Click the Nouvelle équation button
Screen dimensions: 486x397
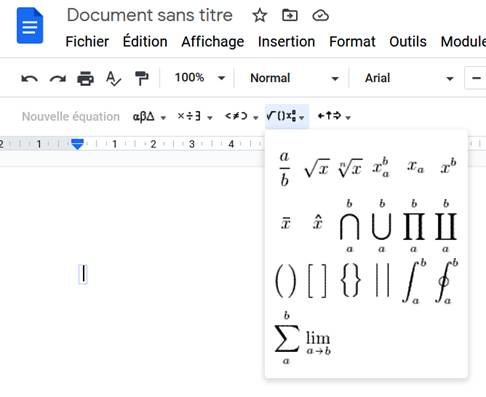click(x=71, y=117)
